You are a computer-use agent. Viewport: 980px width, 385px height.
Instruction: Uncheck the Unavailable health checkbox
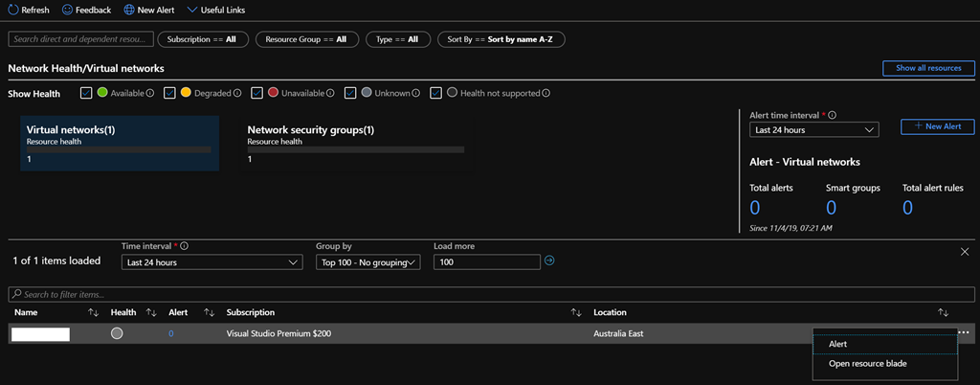pos(257,93)
